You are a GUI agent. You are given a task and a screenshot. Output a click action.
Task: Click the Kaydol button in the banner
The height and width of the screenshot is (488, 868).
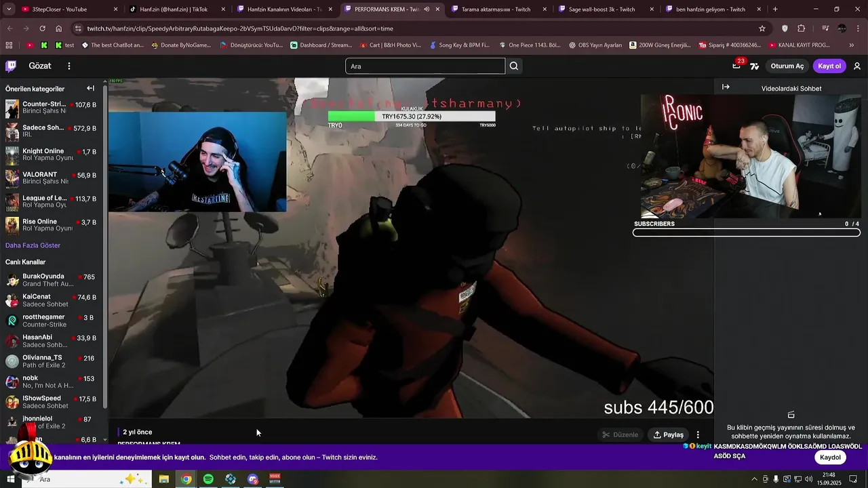click(x=830, y=457)
